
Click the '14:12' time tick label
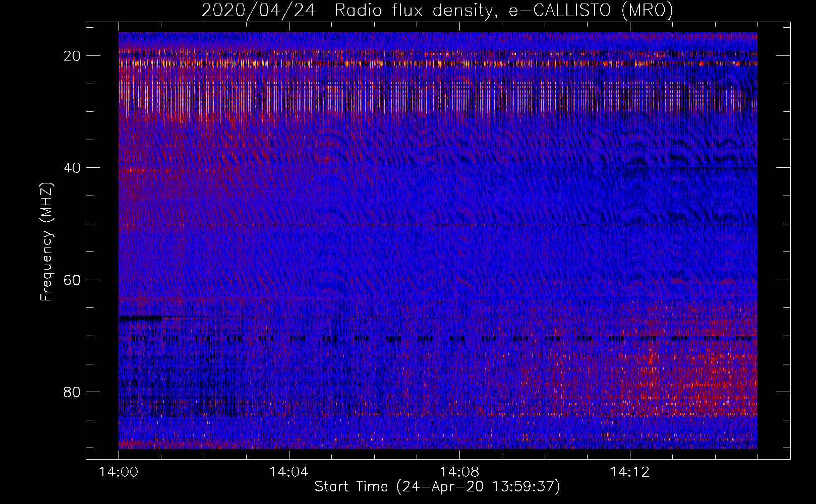[x=630, y=472]
